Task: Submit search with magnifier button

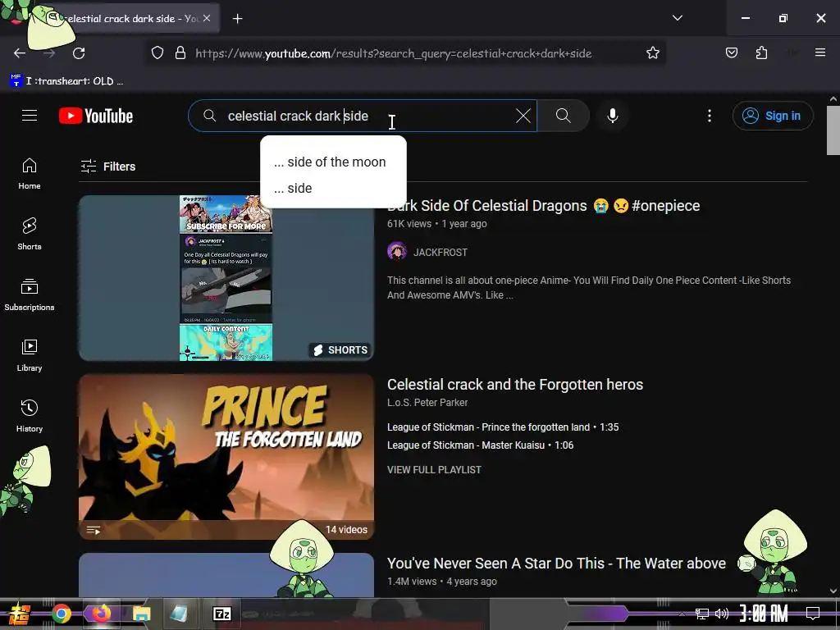Action: [563, 116]
